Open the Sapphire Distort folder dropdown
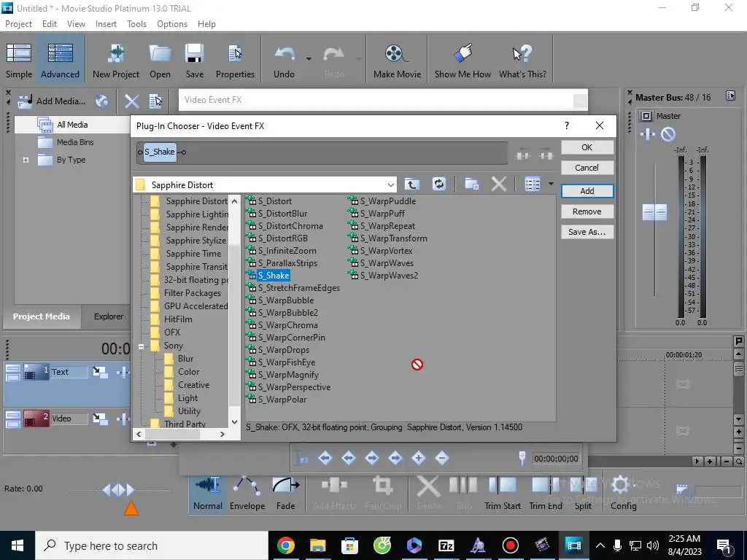Screen dimensions: 747x560 pos(391,184)
